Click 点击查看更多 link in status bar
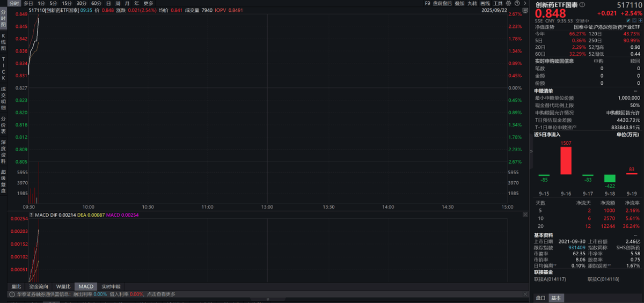644x303 pixels. [x=160, y=294]
